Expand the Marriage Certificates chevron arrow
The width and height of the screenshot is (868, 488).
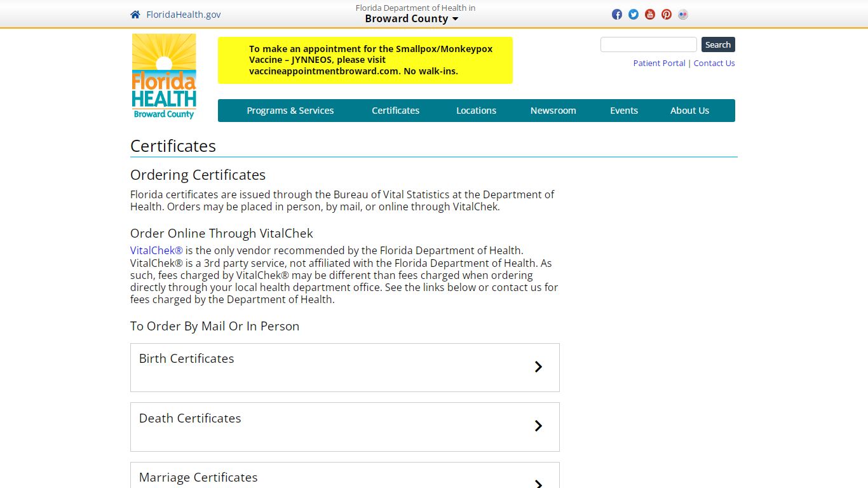tap(538, 484)
